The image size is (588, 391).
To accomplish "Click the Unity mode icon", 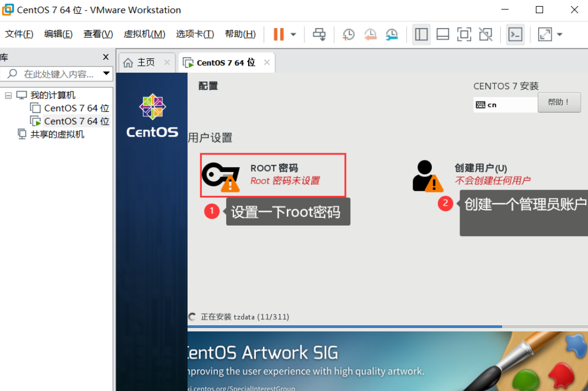I will 485,35.
